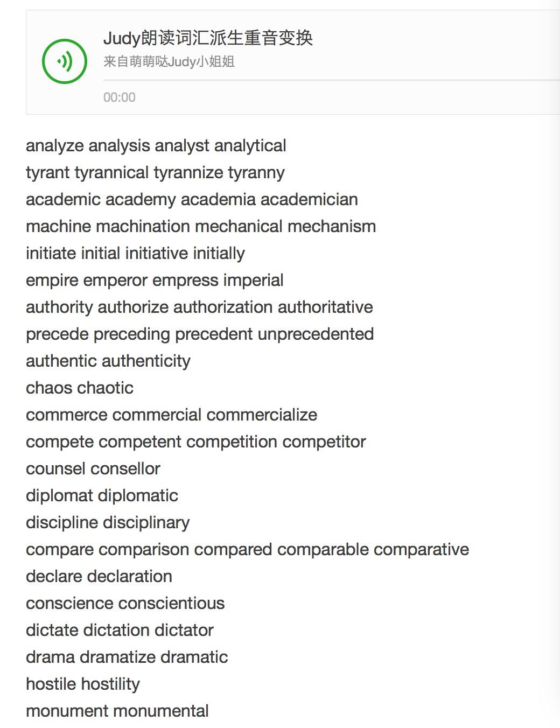Click the word 'commercialize'

pos(262,415)
